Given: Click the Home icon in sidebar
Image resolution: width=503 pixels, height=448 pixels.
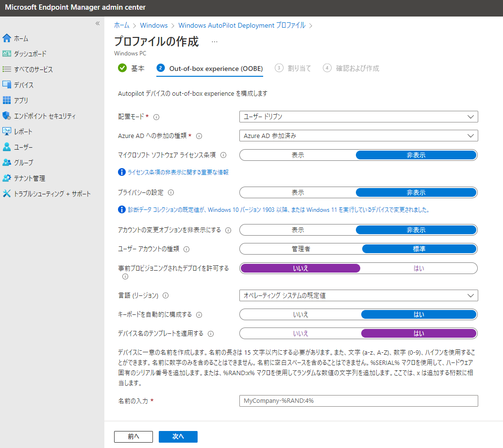Looking at the screenshot, I should [x=7, y=38].
